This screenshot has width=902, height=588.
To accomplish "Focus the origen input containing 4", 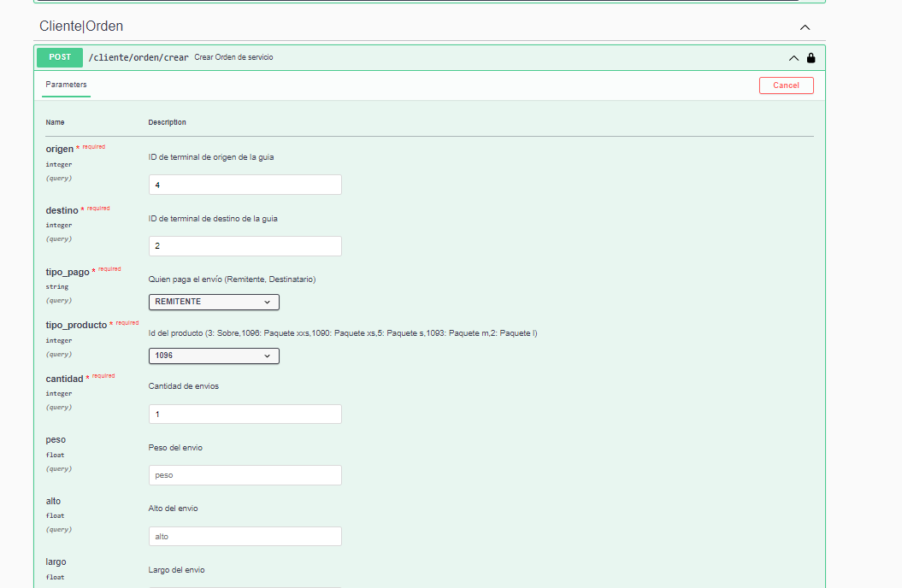I will (245, 185).
